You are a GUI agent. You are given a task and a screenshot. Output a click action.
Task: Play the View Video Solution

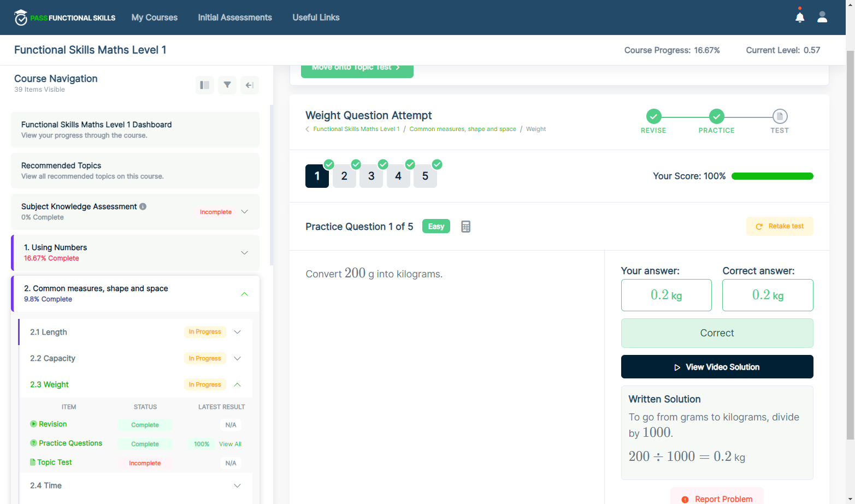click(x=717, y=367)
